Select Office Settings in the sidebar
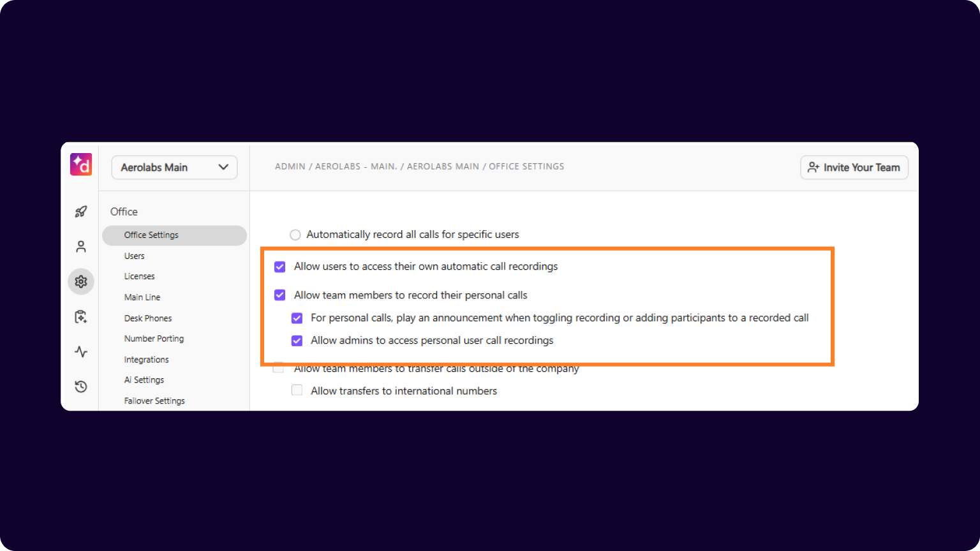 point(151,235)
